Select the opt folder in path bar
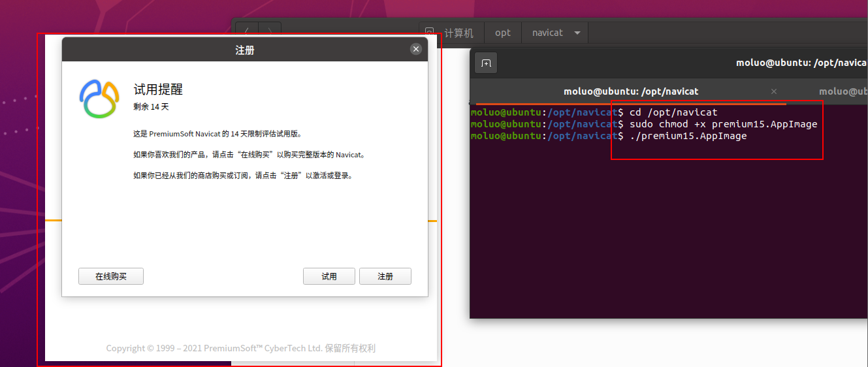Image resolution: width=868 pixels, height=367 pixels. [x=503, y=33]
